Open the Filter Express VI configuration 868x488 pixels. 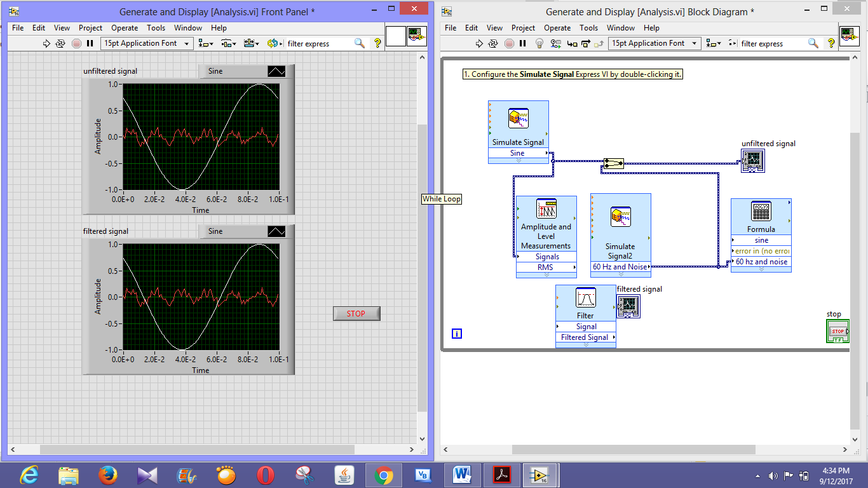[585, 299]
